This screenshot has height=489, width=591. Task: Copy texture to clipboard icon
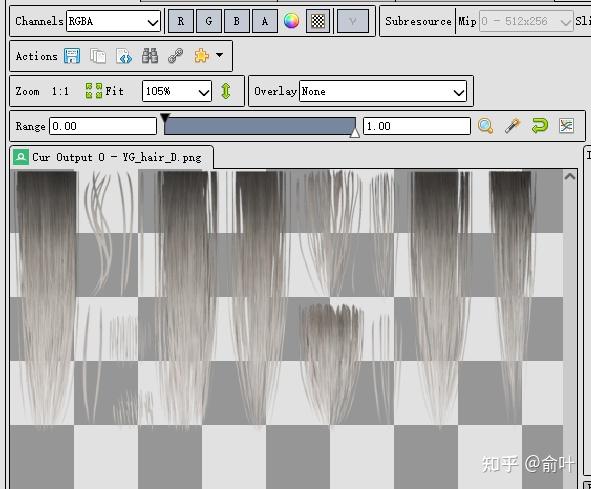98,56
